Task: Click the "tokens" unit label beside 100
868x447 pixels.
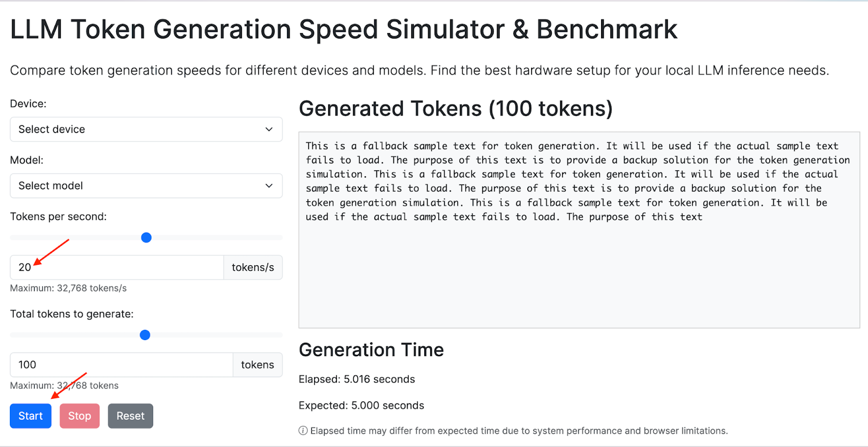Action: click(x=257, y=365)
